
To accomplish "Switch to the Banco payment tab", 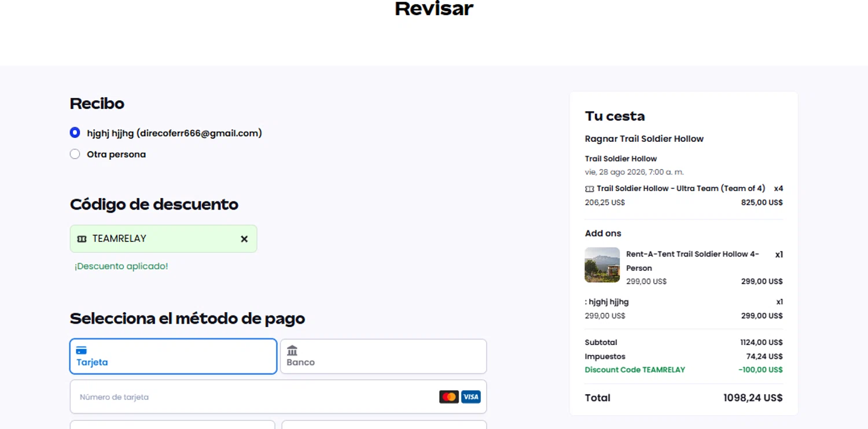I will pos(383,356).
